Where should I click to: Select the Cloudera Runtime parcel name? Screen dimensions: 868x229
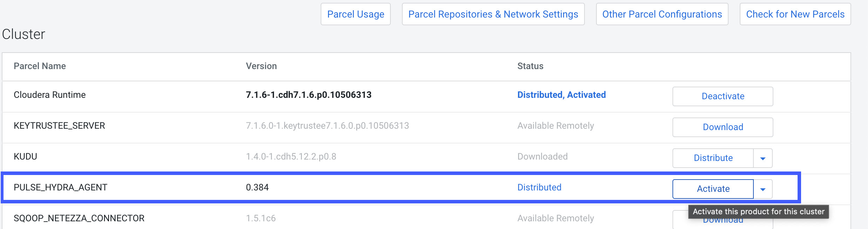point(49,95)
